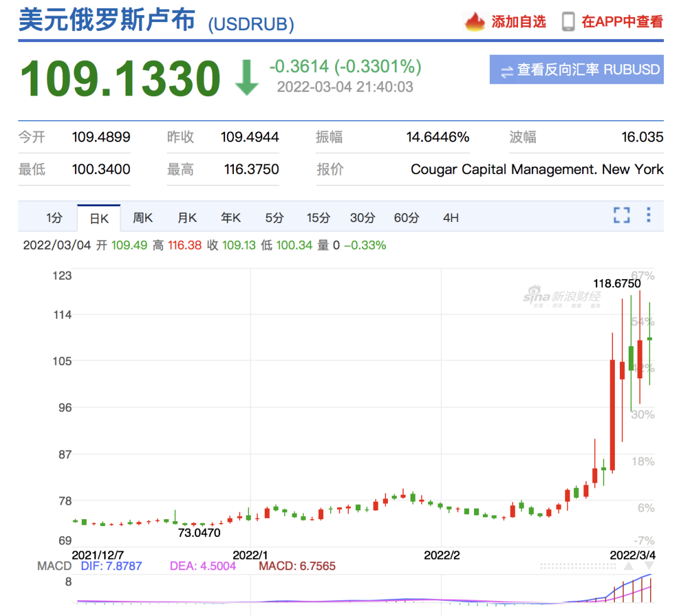Switch to the 1分 chart tab
679x616 pixels.
(54, 217)
